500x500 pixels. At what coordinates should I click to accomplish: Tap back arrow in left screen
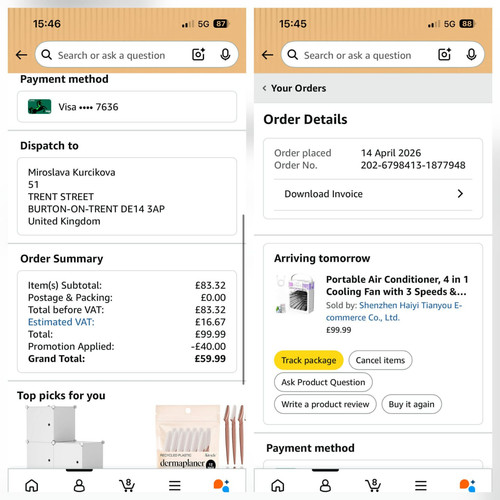point(22,55)
